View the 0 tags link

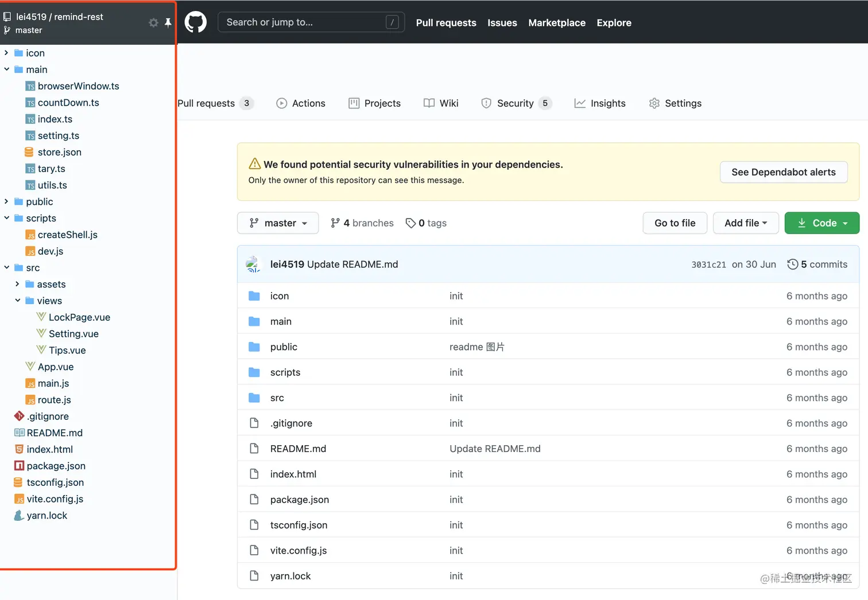click(426, 223)
